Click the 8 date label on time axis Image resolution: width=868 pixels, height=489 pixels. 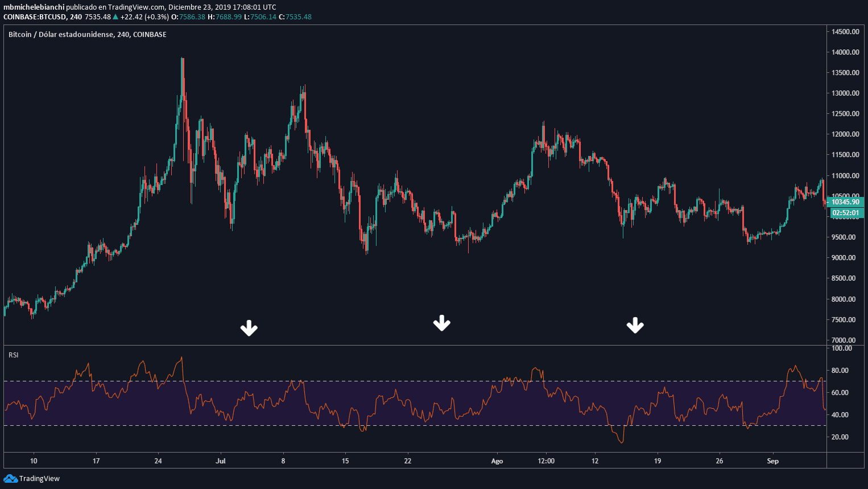283,461
